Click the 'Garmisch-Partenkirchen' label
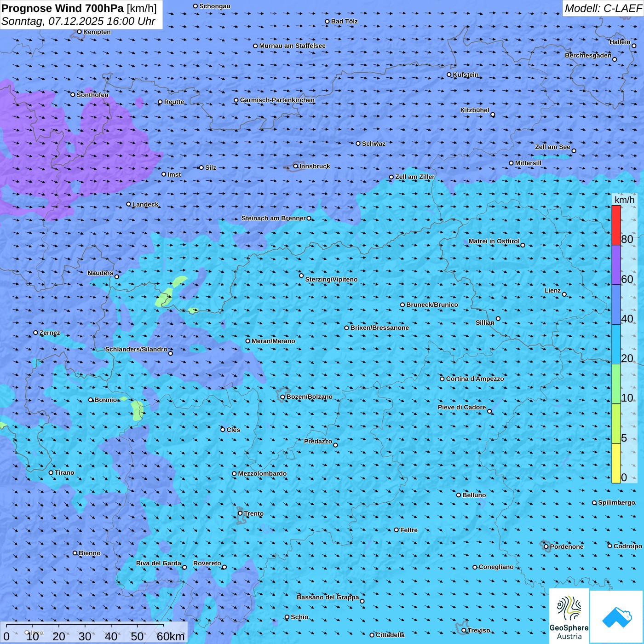This screenshot has height=644, width=644. click(277, 100)
